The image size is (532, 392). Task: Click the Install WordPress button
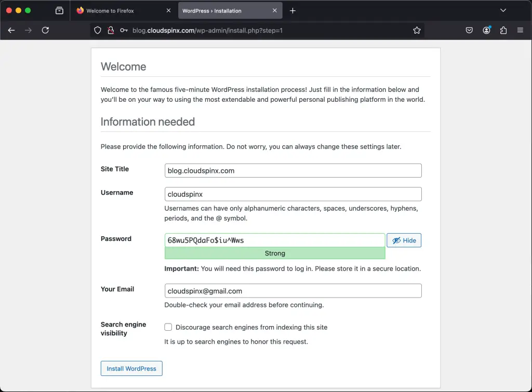point(131,368)
